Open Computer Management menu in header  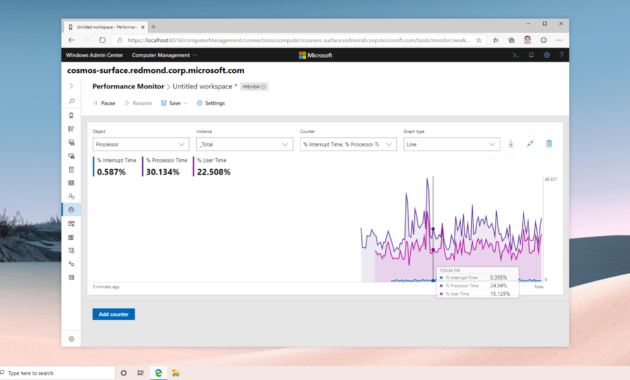pyautogui.click(x=164, y=55)
